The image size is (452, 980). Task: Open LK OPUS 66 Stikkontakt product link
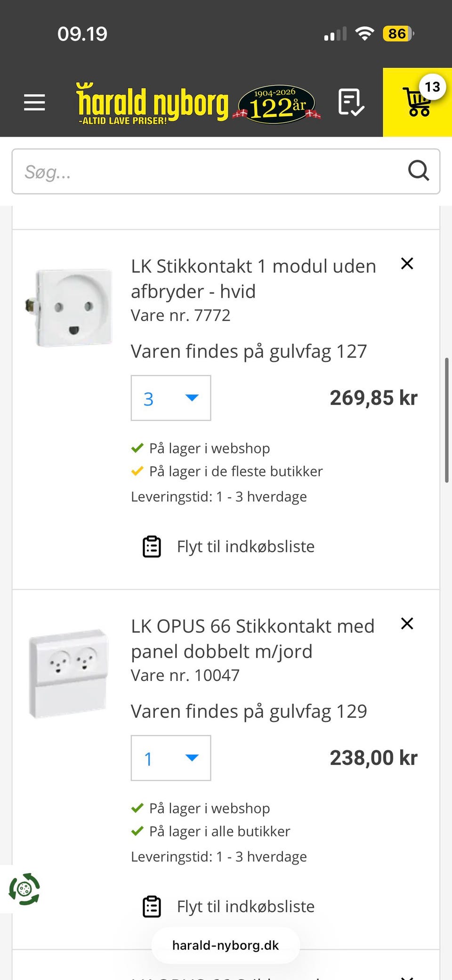(252, 639)
